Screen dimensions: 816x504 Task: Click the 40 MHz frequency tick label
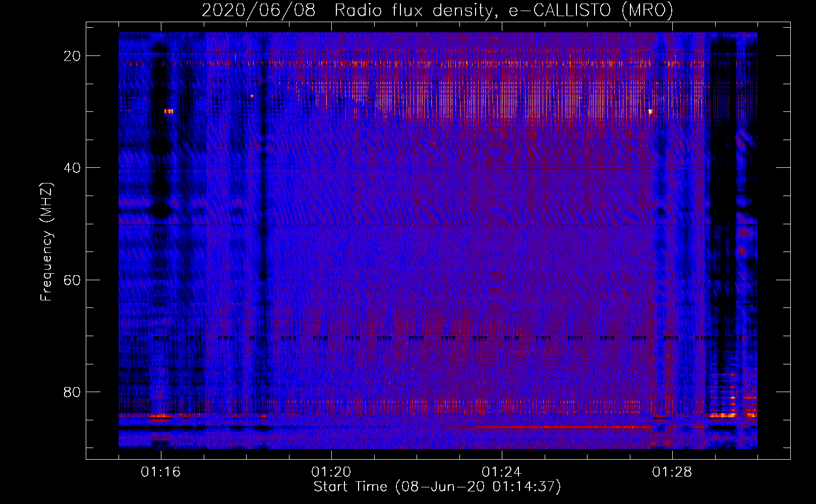click(x=72, y=168)
